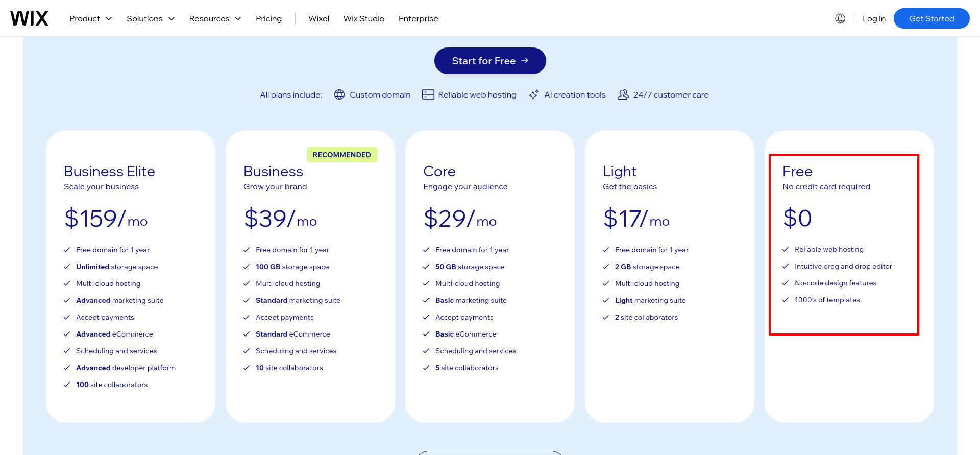Open the language globe selector
The height and width of the screenshot is (455, 980).
coord(840,18)
